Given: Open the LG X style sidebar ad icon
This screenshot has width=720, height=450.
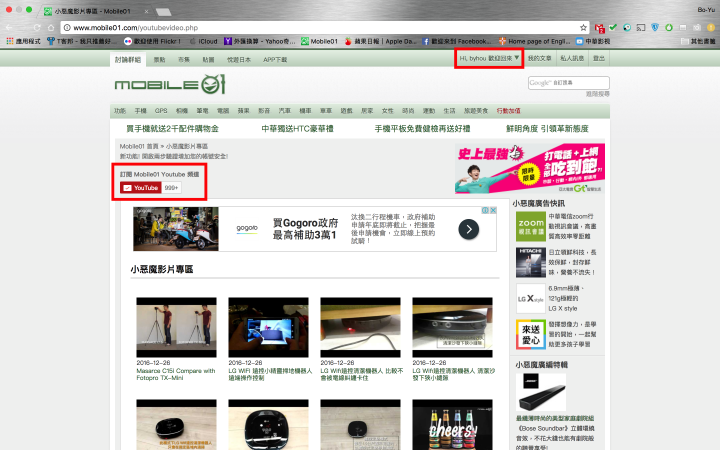Looking at the screenshot, I should pyautogui.click(x=531, y=299).
